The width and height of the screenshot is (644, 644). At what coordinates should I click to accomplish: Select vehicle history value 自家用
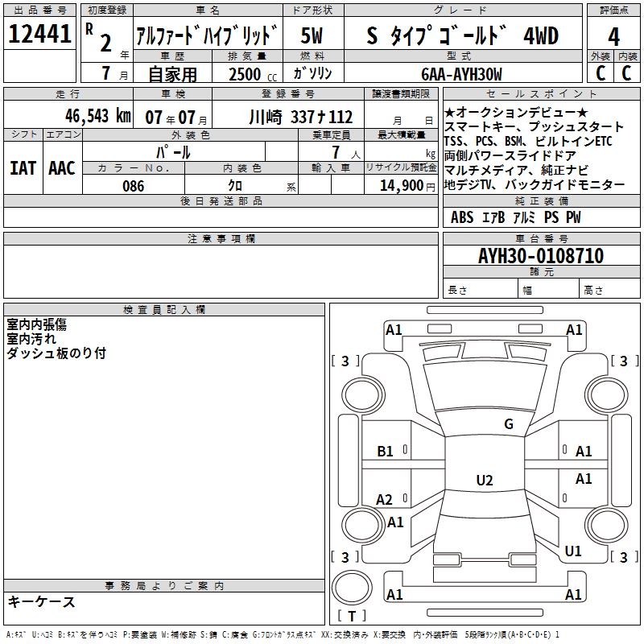pyautogui.click(x=172, y=74)
